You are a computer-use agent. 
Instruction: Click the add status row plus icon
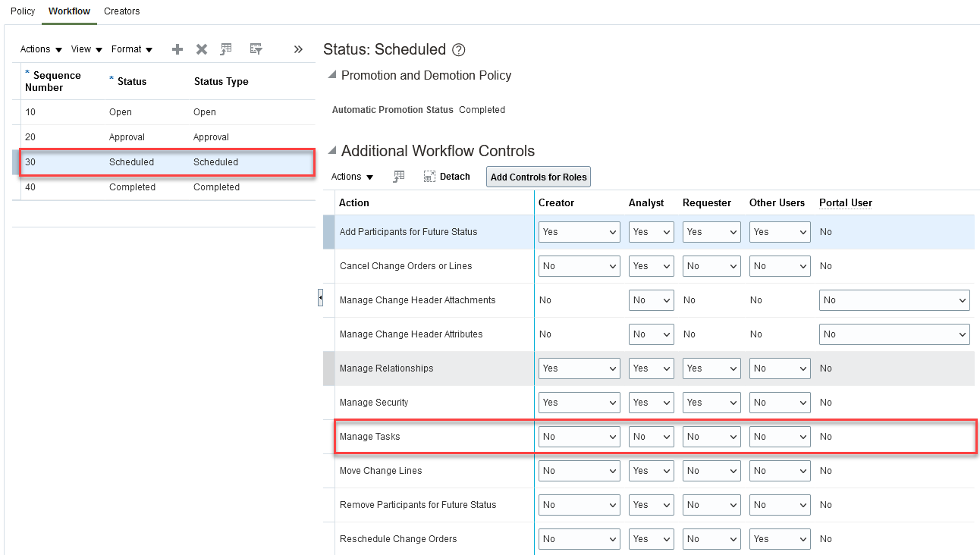tap(177, 49)
